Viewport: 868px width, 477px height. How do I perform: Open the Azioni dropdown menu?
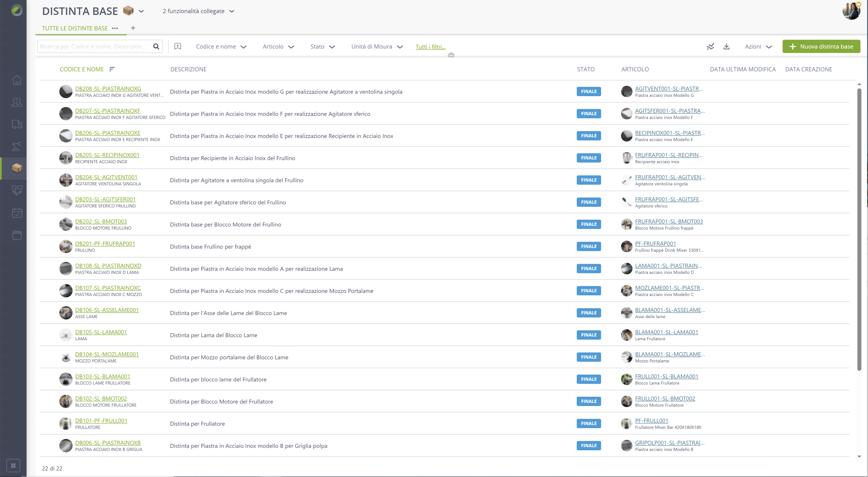click(x=758, y=46)
